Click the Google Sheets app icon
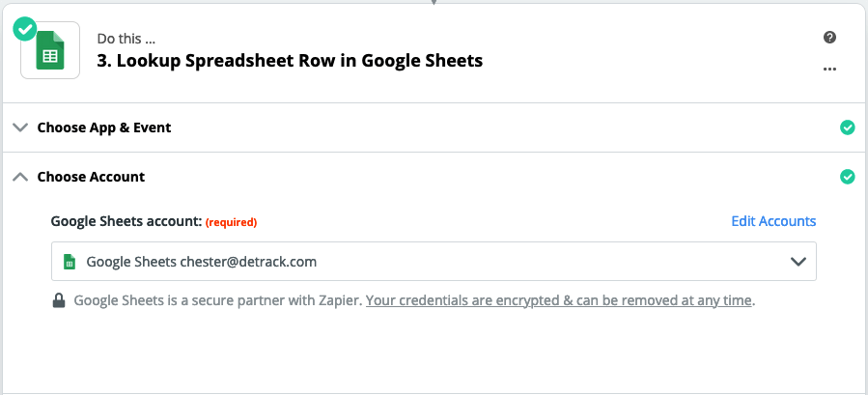The image size is (868, 395). (x=50, y=50)
